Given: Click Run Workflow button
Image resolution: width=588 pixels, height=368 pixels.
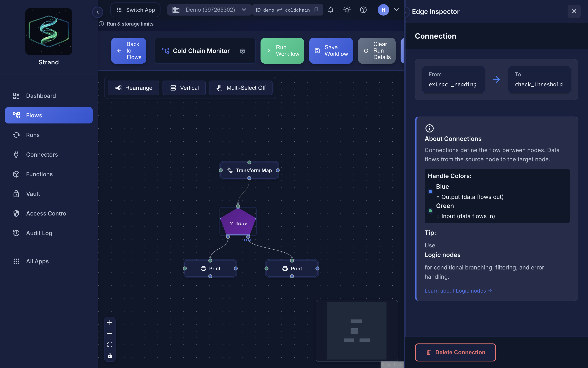Looking at the screenshot, I should point(282,51).
